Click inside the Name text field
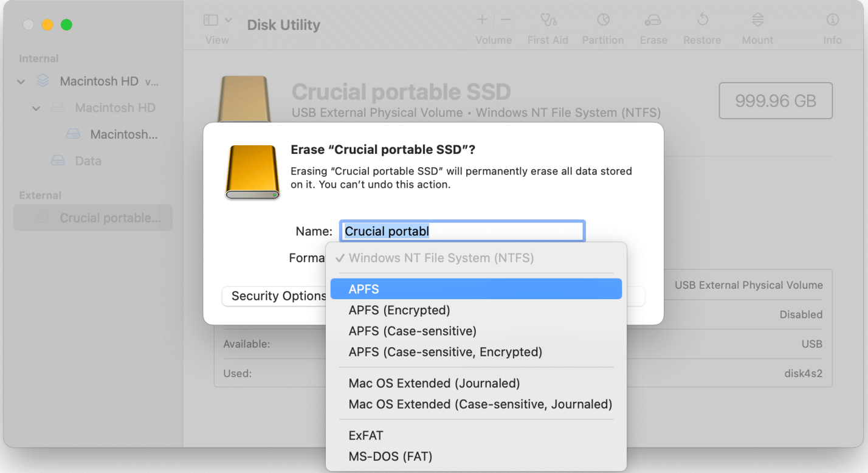This screenshot has height=473, width=868. pos(462,231)
